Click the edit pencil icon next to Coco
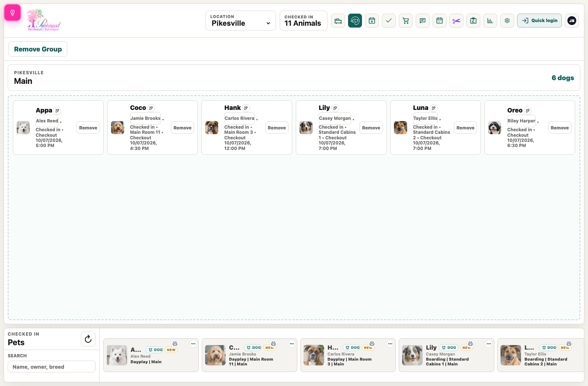 [151, 108]
